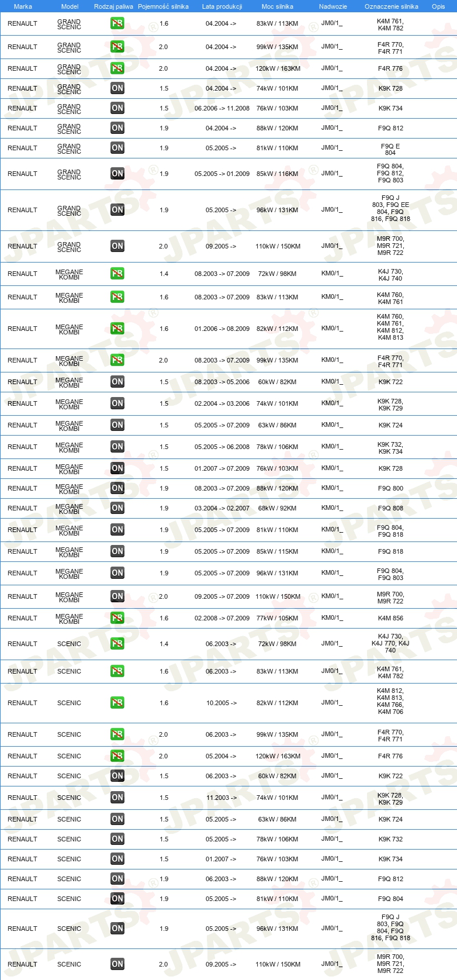Image resolution: width=457 pixels, height=980 pixels.
Task: Click the Lata produkcji column header
Action: click(222, 6)
